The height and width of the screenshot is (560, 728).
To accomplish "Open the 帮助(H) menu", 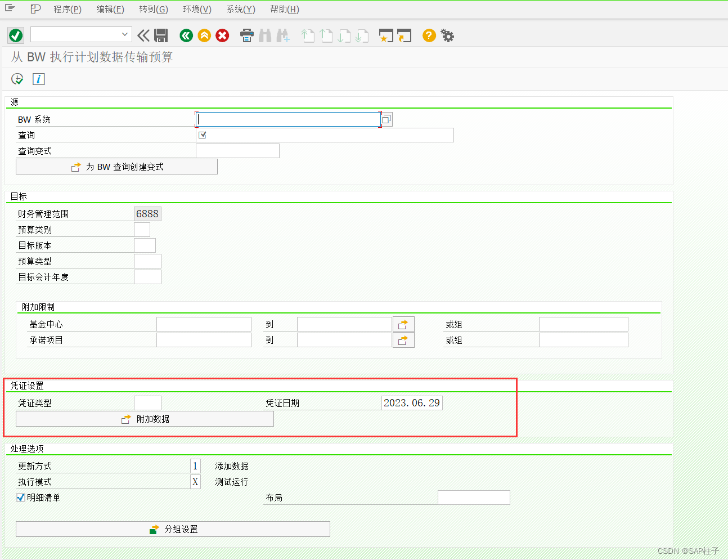I will [x=285, y=9].
